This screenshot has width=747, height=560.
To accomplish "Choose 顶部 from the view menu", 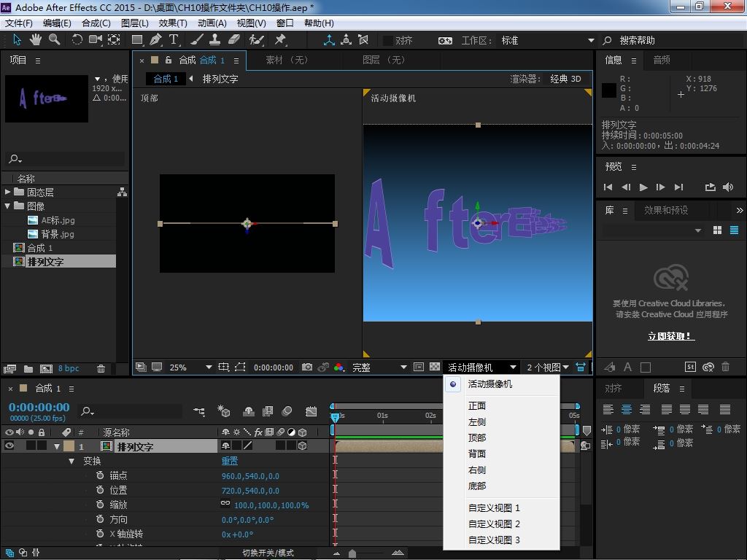I will [x=477, y=437].
